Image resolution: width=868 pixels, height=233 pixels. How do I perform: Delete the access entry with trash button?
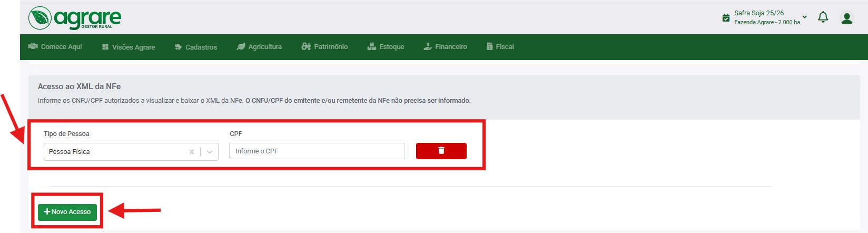[441, 151]
